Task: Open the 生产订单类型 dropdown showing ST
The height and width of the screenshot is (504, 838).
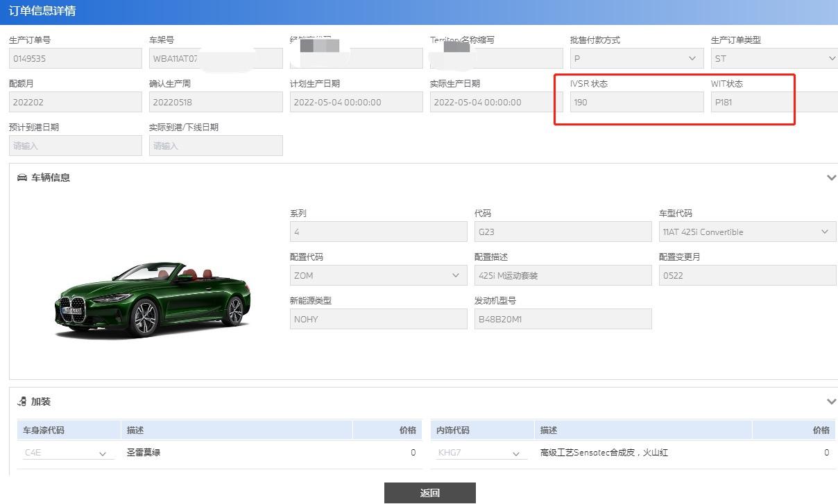Action: click(774, 58)
